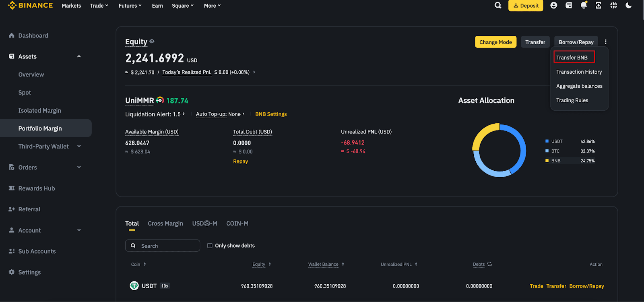Click the globe language icon
644x302 pixels.
[613, 5]
